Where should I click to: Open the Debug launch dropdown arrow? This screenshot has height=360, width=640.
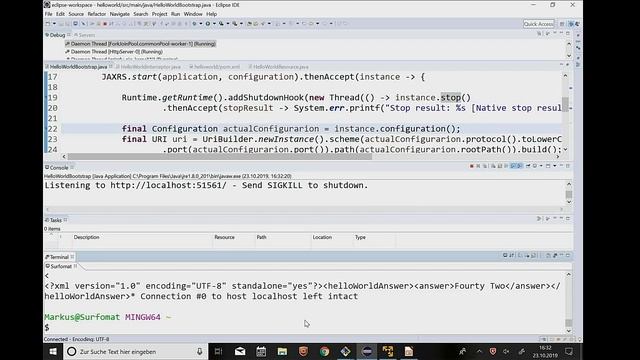click(201, 24)
